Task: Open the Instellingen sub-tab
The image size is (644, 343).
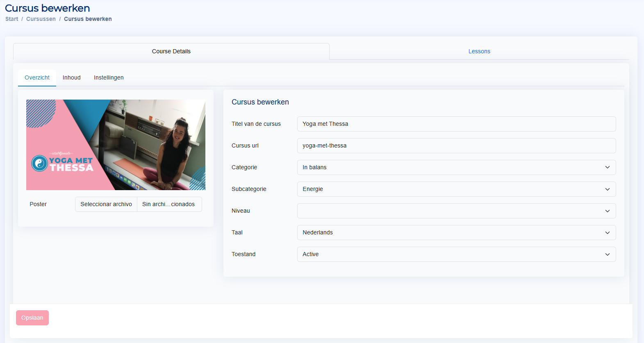Action: tap(109, 77)
